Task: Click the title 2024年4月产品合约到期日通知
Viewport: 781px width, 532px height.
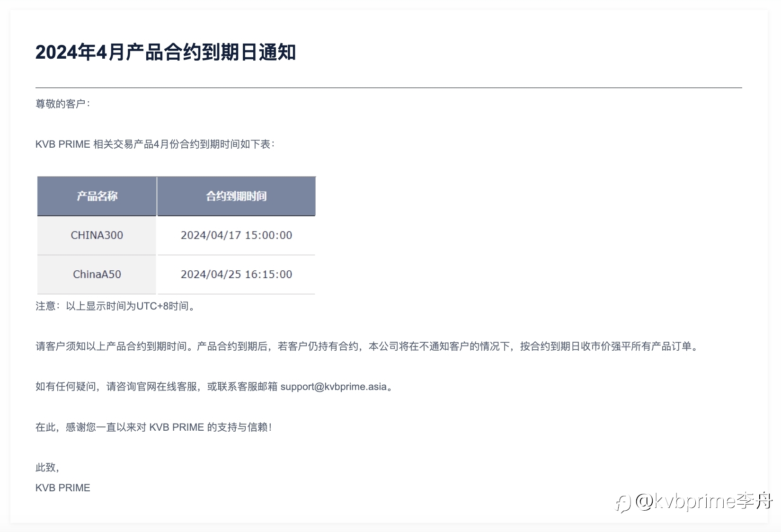Action: [166, 52]
